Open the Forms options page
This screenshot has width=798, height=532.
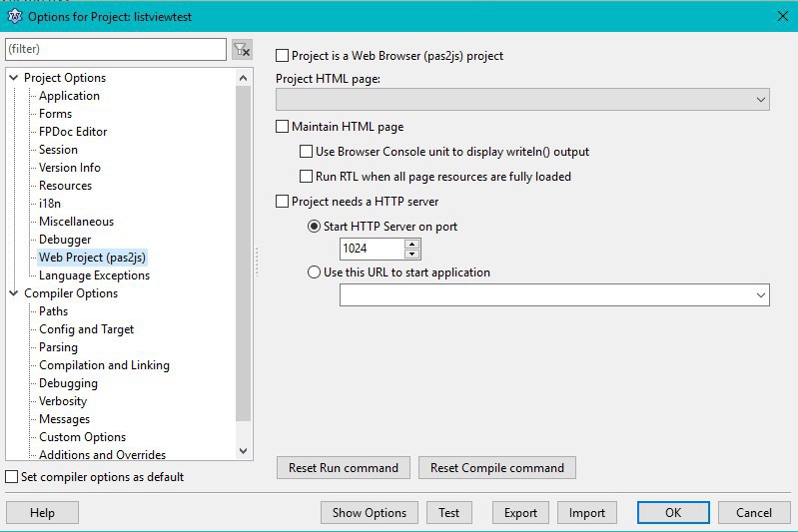pyautogui.click(x=56, y=114)
